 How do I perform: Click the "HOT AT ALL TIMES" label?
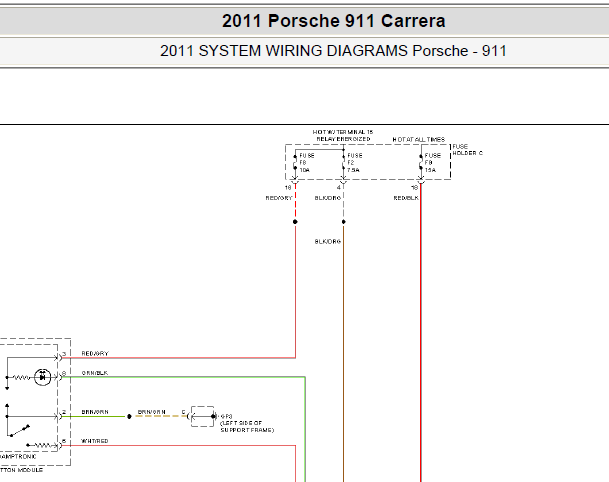419,139
